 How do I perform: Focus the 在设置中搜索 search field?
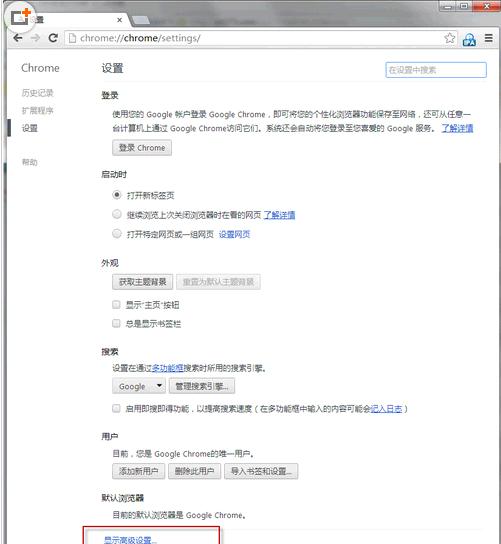coord(436,70)
